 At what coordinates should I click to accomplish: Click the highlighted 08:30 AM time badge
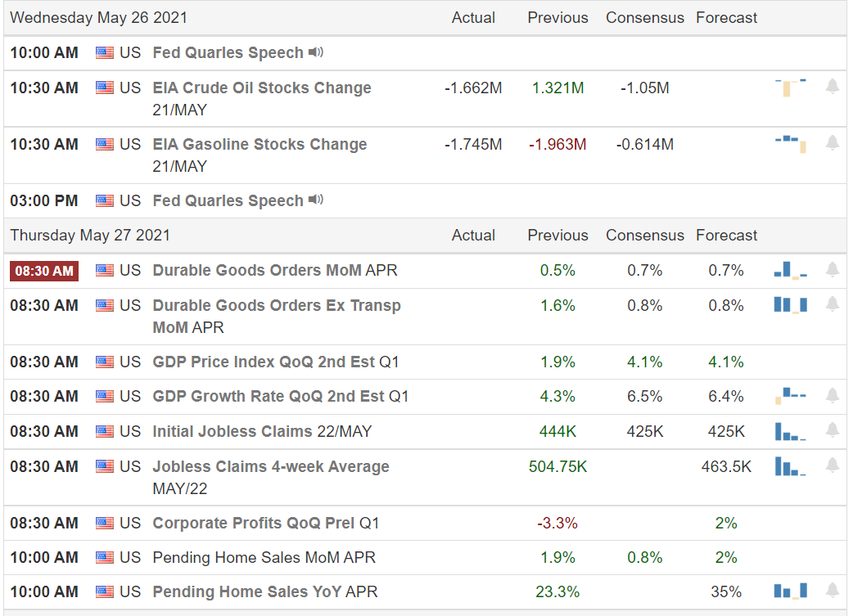[43, 268]
